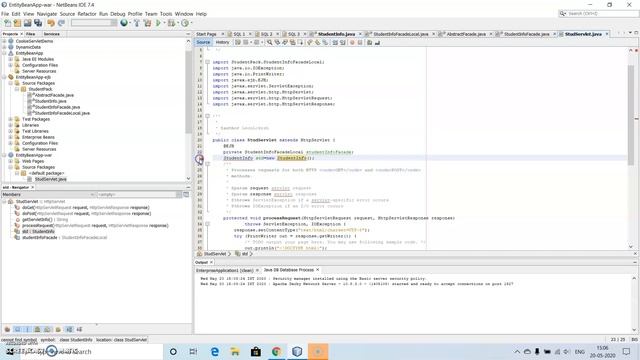Click the error bulb in editor gutter
The height and width of the screenshot is (360, 640).
click(199, 158)
